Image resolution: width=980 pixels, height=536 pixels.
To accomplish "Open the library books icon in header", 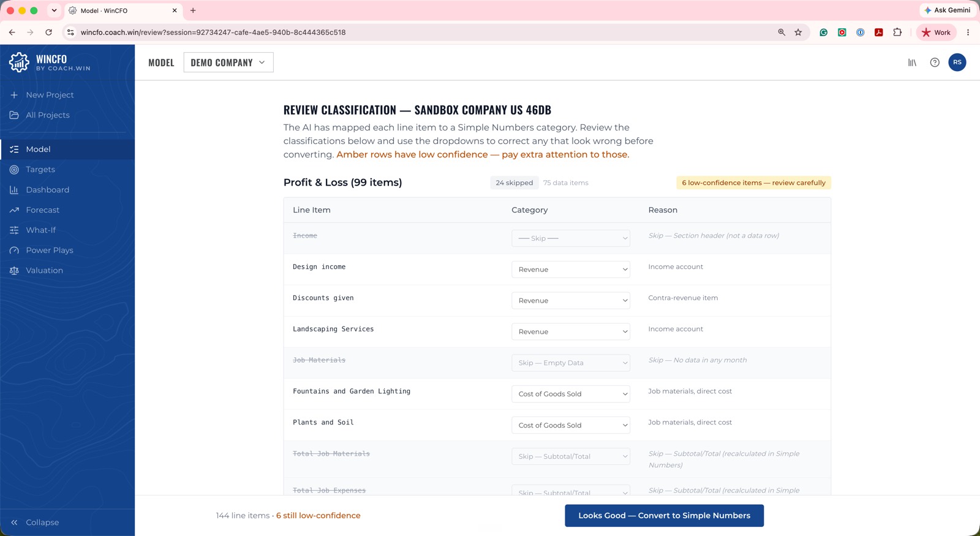I will [912, 62].
